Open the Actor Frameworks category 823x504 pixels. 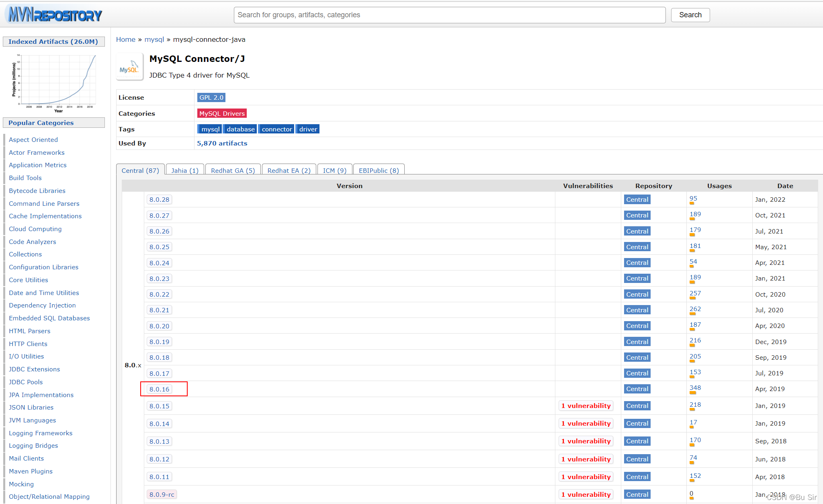[37, 152]
